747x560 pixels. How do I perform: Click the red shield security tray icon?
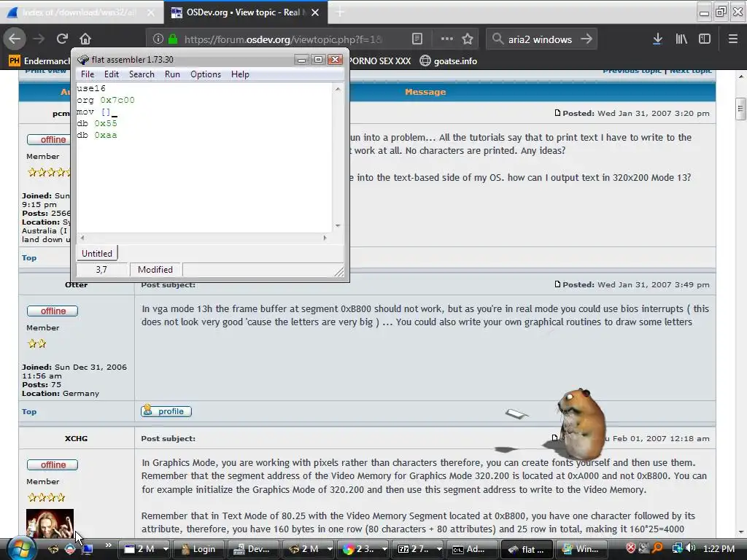click(631, 548)
